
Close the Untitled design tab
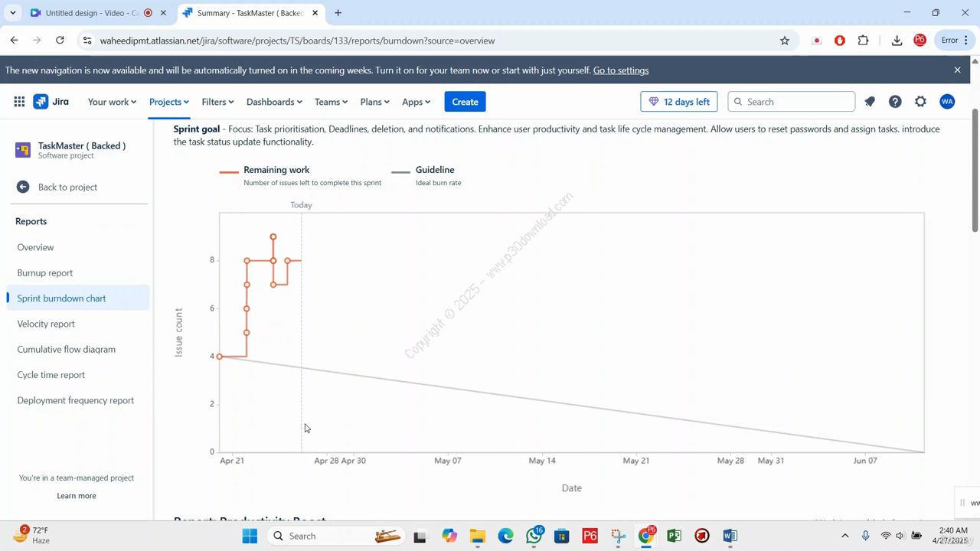click(x=163, y=13)
